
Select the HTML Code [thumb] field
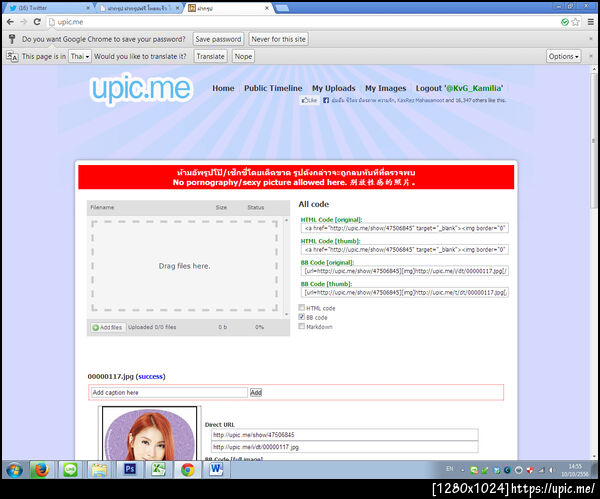tap(404, 250)
